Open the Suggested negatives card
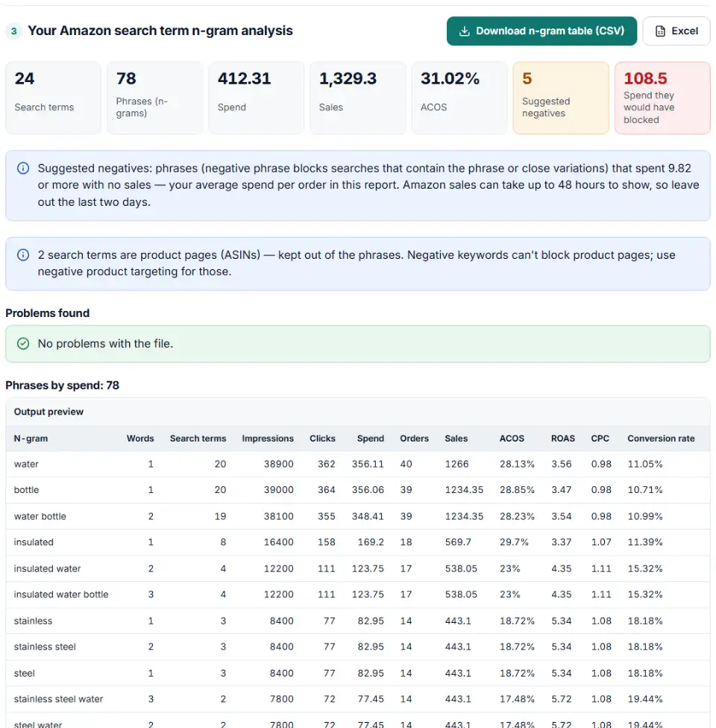Viewport: 716px width, 728px height. click(x=561, y=98)
